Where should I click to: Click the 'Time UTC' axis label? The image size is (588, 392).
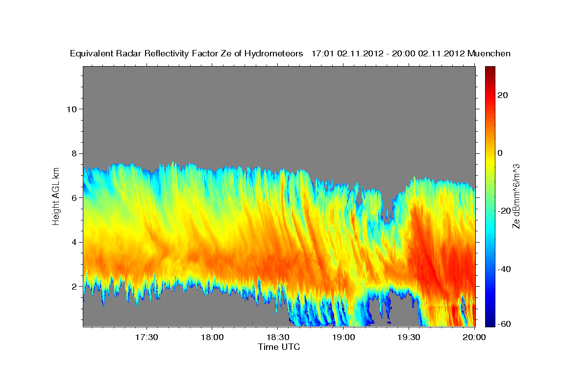pyautogui.click(x=279, y=347)
